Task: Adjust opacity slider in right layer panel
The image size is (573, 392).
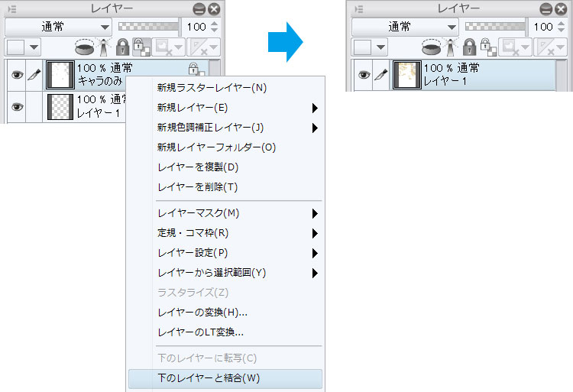Action: click(x=496, y=26)
